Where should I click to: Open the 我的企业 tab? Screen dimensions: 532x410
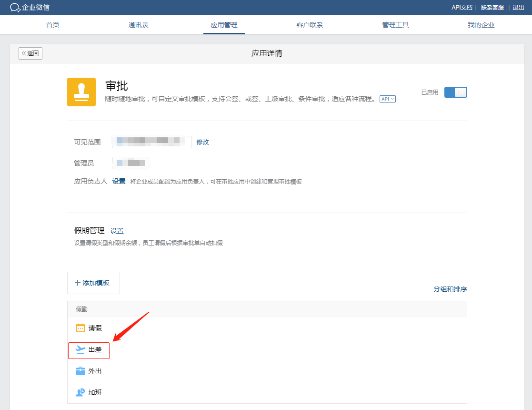481,25
